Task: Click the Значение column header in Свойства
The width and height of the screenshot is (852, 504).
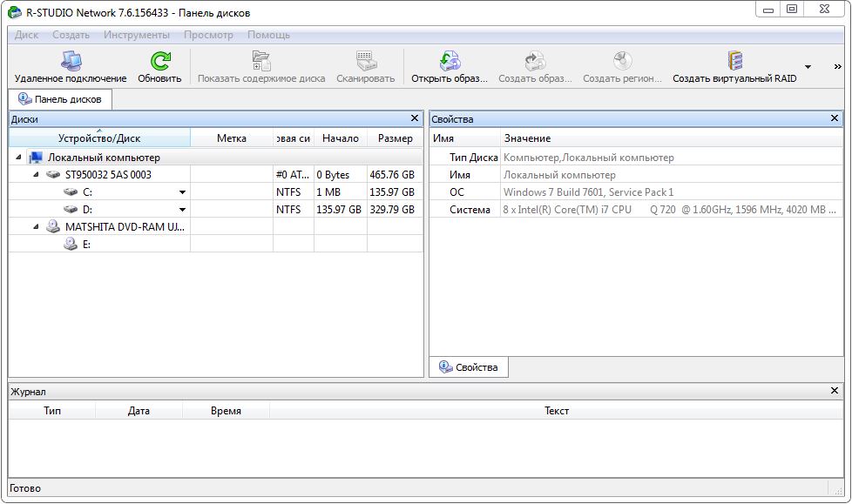Action: coord(672,138)
